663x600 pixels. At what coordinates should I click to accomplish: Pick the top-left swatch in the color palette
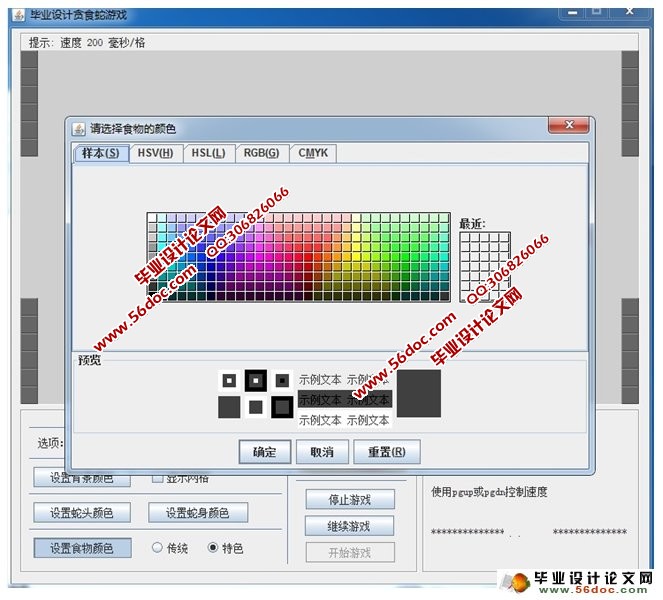tap(152, 218)
